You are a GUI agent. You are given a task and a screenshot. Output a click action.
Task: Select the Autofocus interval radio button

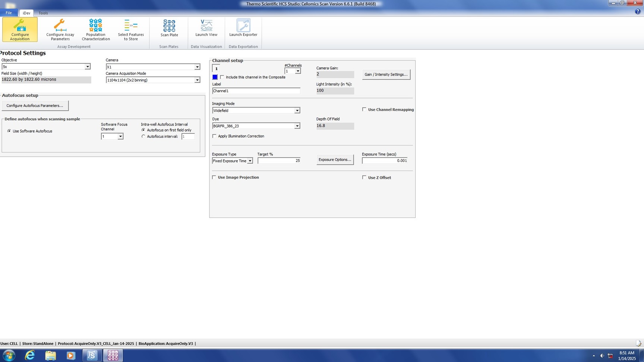point(143,137)
